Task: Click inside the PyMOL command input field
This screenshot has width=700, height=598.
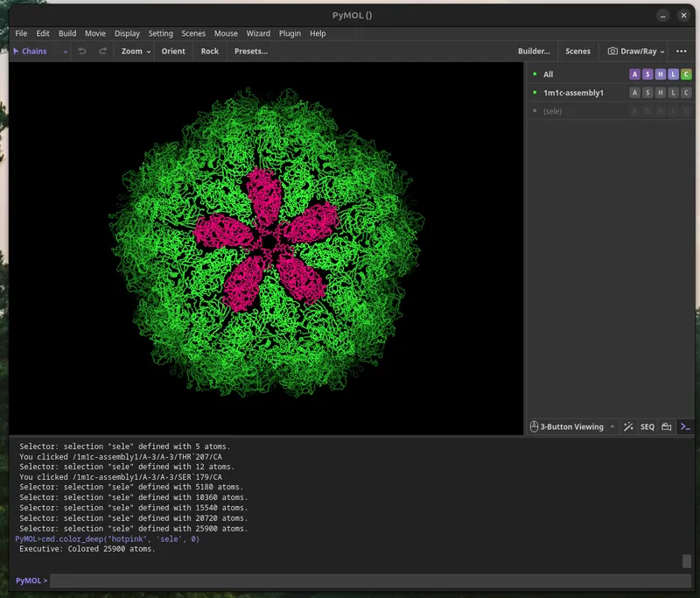Action: (x=350, y=580)
